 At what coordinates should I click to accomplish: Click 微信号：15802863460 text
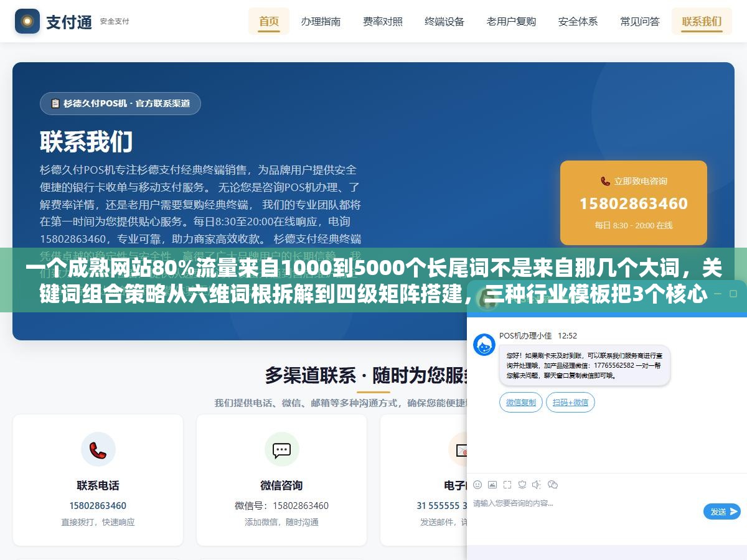point(281,505)
